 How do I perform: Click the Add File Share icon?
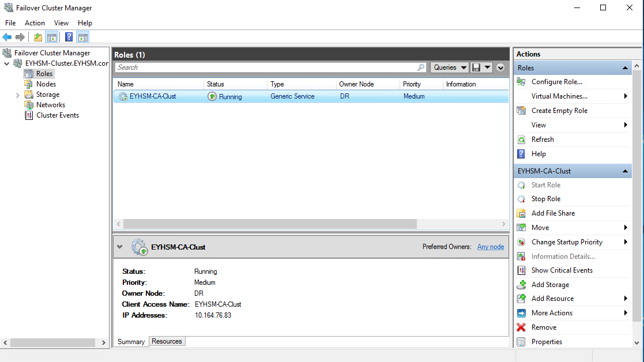[521, 213]
